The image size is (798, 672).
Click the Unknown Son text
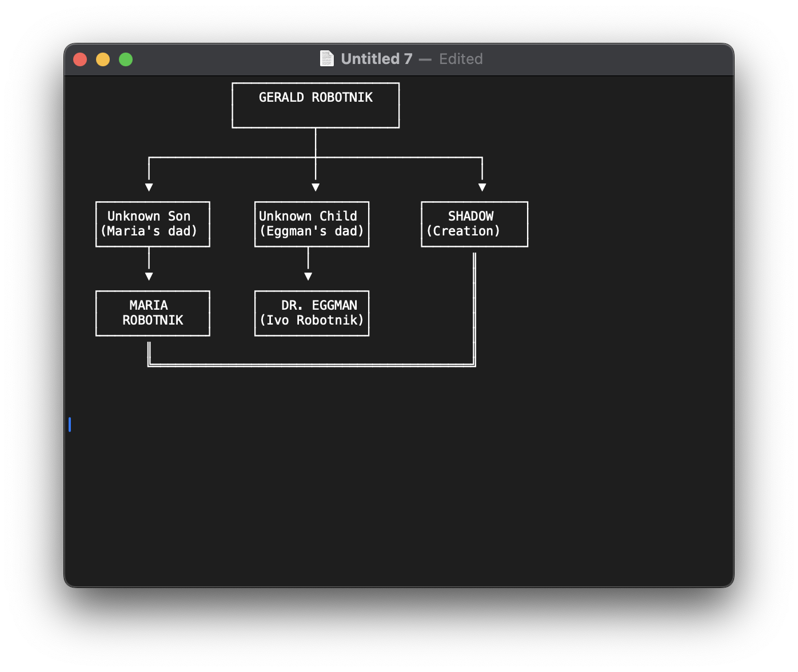(x=149, y=216)
